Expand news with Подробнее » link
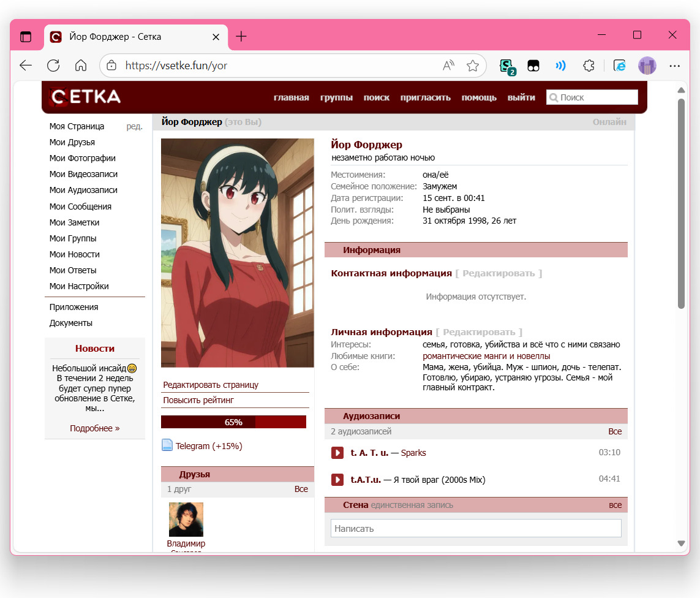Image resolution: width=700 pixels, height=598 pixels. pyautogui.click(x=94, y=428)
